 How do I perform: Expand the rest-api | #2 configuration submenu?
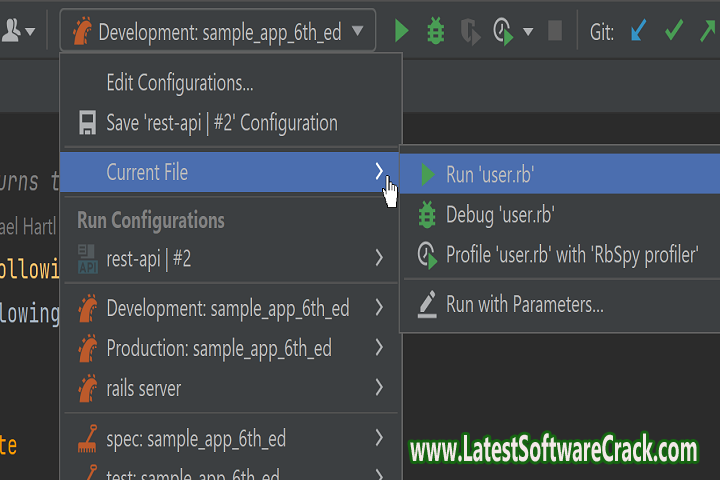[379, 259]
